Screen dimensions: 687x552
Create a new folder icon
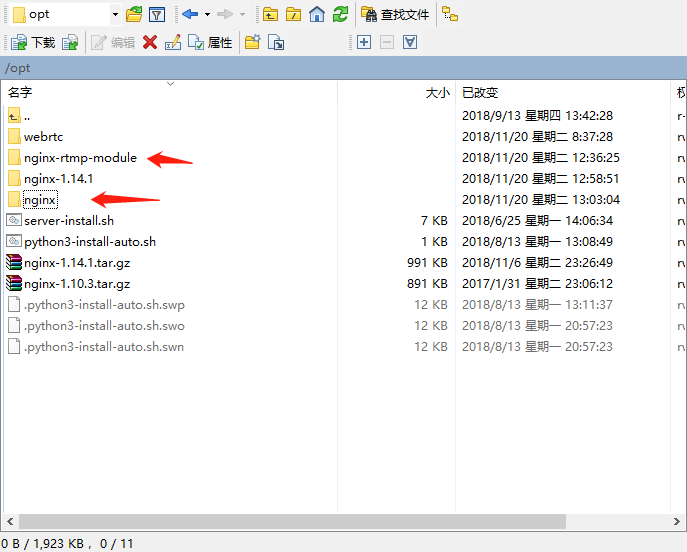click(x=253, y=42)
